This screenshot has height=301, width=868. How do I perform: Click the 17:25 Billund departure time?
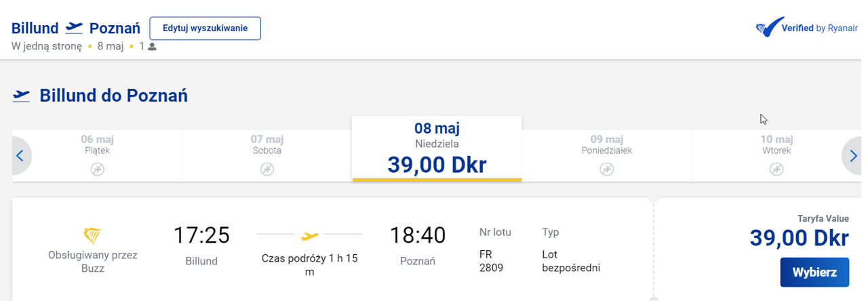pos(201,235)
